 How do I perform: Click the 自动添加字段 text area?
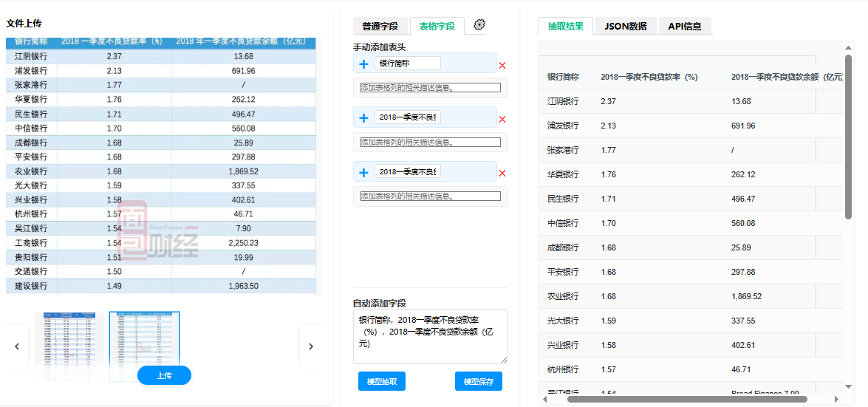pos(431,336)
